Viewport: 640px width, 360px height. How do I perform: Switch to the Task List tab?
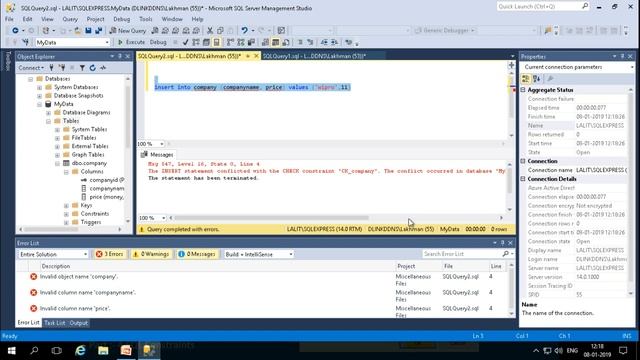[x=54, y=323]
